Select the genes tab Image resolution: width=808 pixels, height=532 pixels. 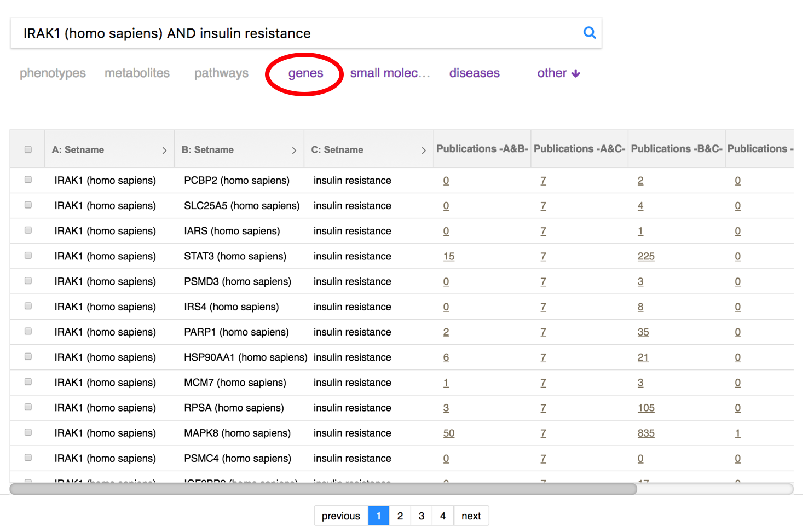[305, 73]
